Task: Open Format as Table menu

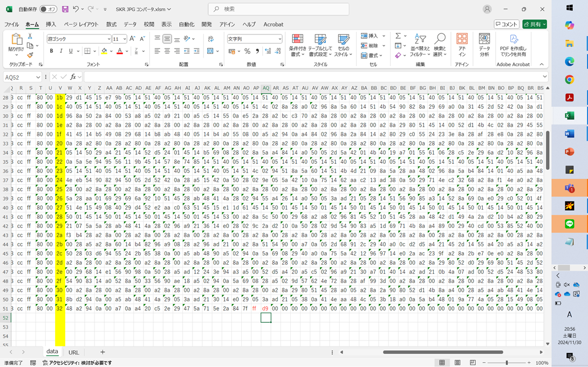Action: tap(320, 45)
